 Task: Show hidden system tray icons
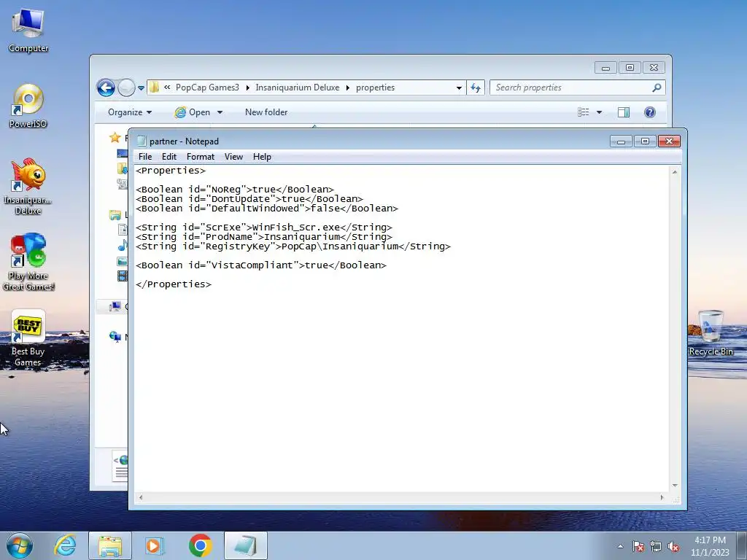pyautogui.click(x=620, y=547)
